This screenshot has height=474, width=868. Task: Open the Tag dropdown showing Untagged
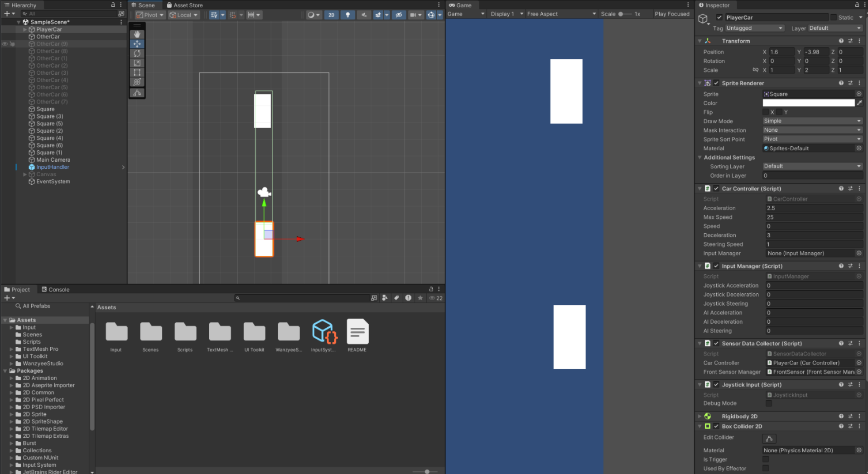pos(754,28)
